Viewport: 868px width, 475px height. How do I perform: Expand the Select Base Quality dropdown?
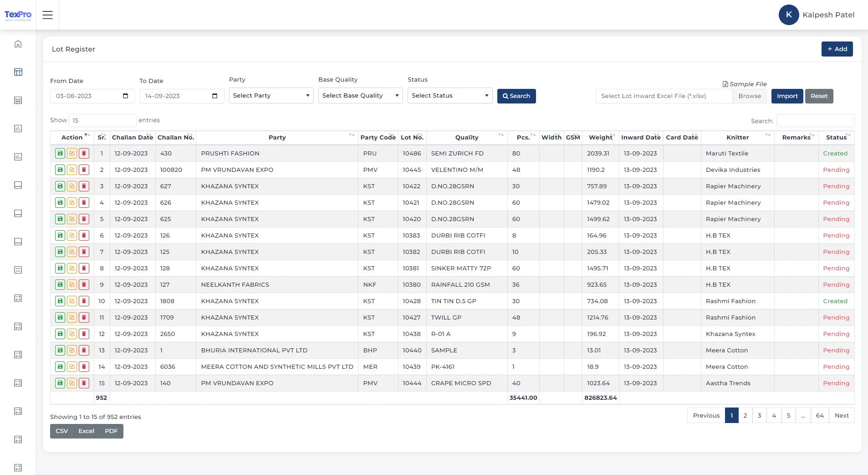360,96
